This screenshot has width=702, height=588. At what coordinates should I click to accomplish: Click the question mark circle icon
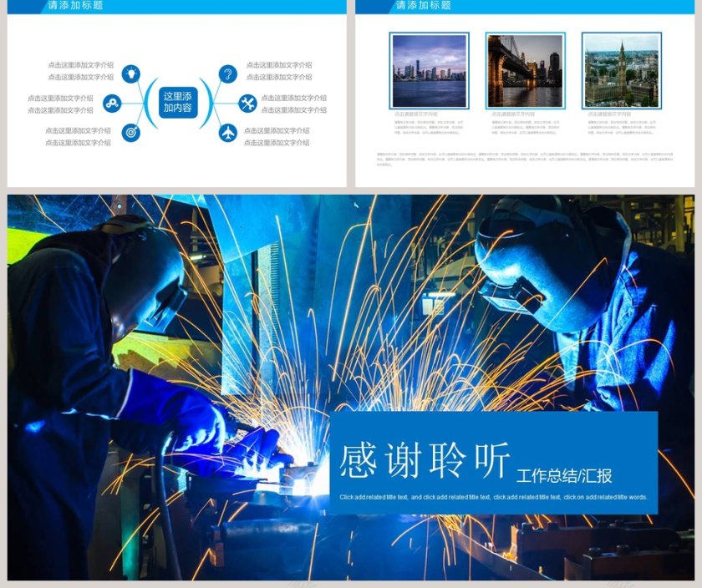227,75
